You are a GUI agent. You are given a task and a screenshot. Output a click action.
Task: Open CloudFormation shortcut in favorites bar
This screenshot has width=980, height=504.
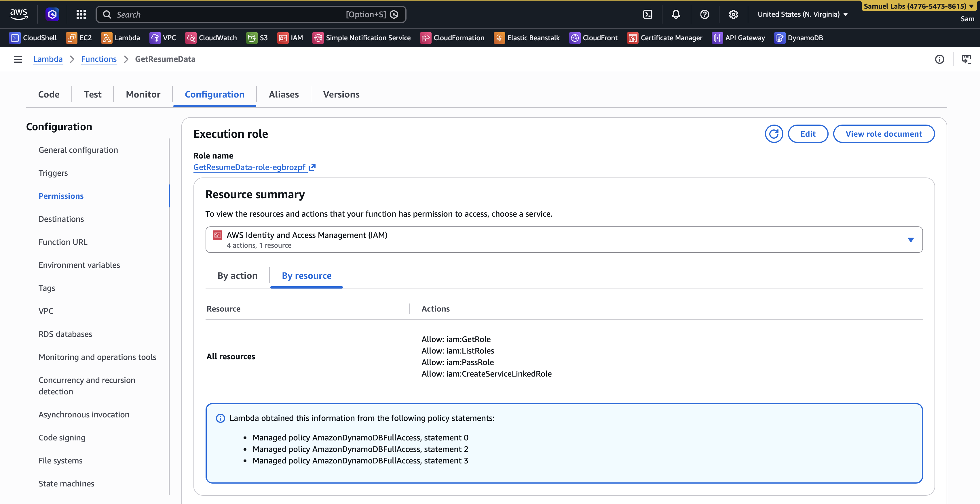point(452,38)
